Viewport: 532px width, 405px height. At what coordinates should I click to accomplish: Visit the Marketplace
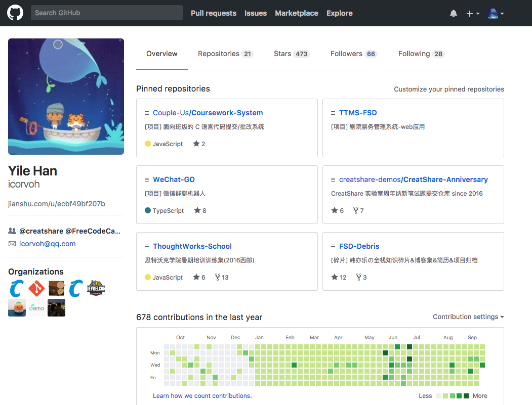297,13
